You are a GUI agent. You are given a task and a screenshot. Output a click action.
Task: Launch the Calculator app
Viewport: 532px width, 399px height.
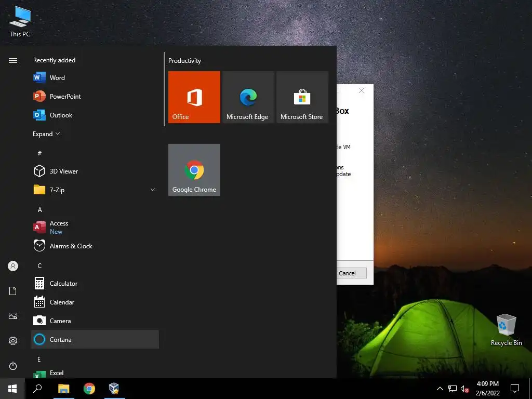coord(95,283)
